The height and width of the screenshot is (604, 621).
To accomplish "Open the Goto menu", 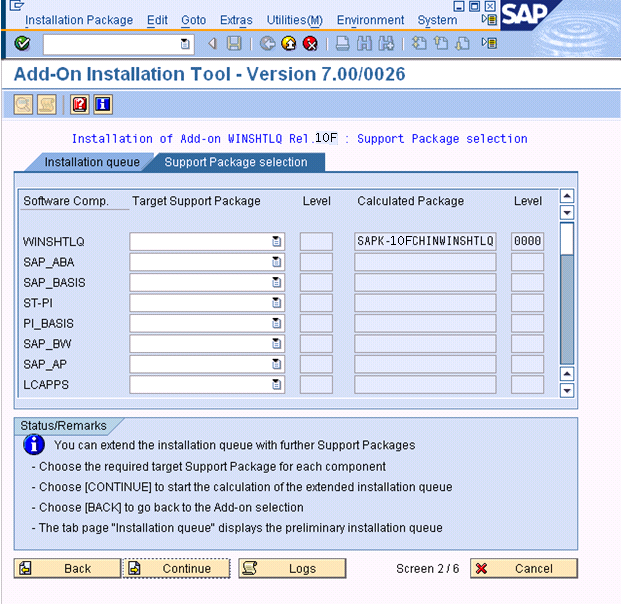I will (x=193, y=20).
